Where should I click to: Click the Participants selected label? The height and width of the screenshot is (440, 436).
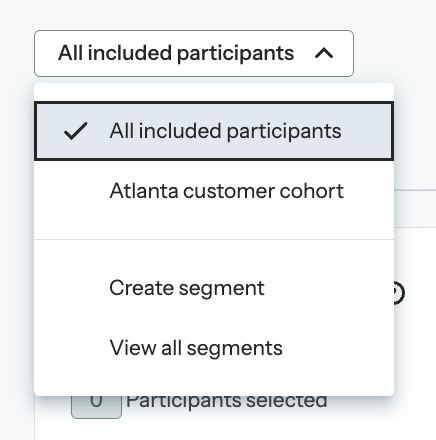pos(227,403)
